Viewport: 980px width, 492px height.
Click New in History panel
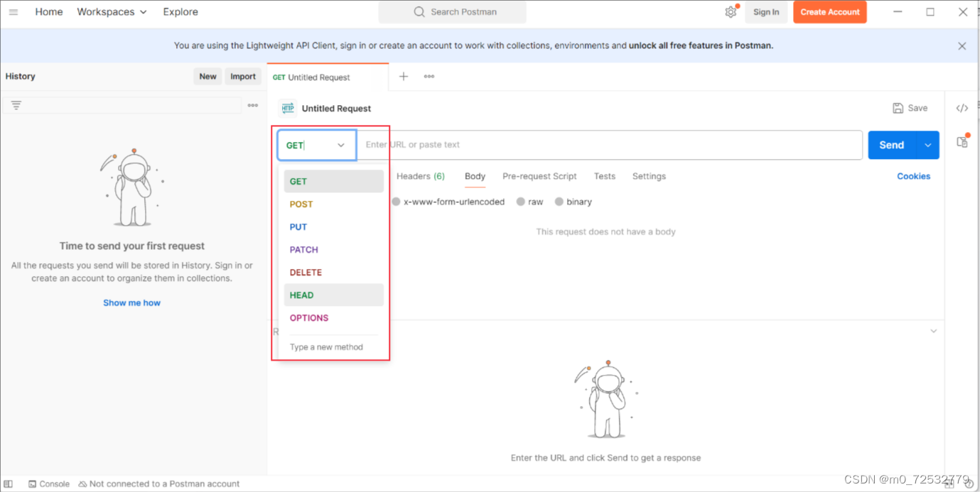click(x=208, y=77)
